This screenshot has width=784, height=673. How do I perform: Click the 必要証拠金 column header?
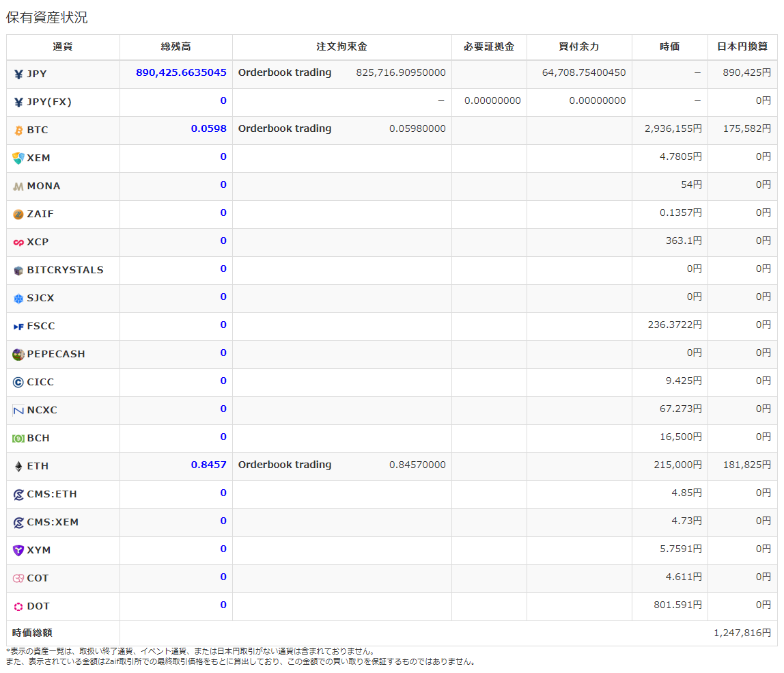pos(489,47)
